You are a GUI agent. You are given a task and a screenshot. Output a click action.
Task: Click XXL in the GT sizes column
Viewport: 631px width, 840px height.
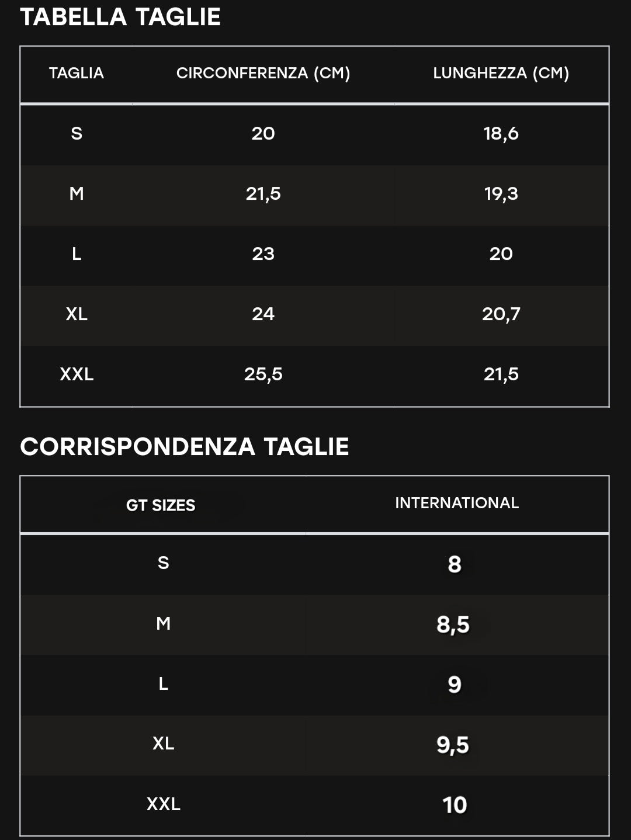164,804
